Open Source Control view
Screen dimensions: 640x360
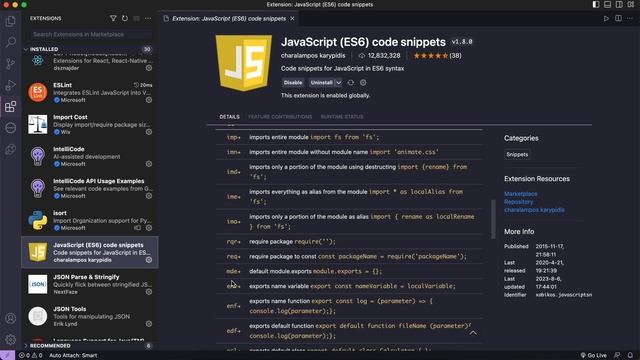[11, 64]
